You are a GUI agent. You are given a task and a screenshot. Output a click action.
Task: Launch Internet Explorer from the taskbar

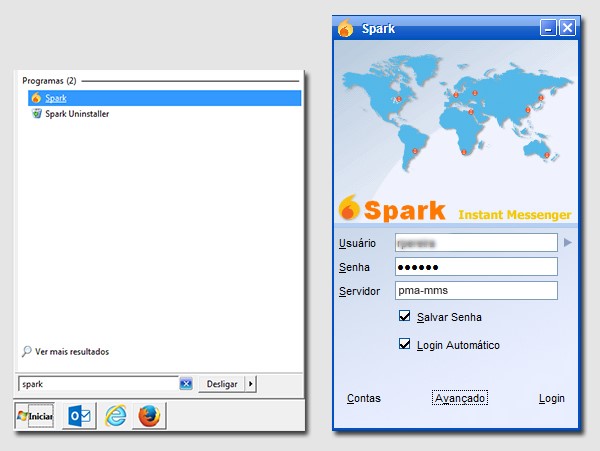coord(116,415)
